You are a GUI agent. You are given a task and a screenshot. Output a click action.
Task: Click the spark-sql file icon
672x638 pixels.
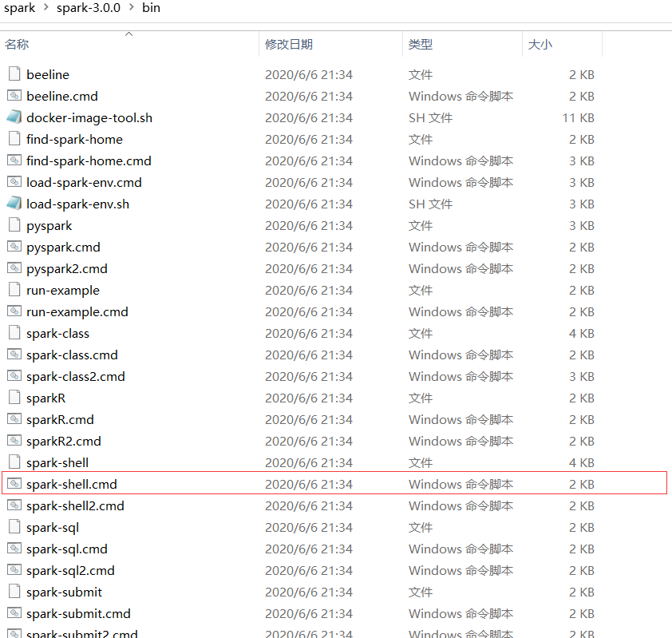(x=14, y=526)
